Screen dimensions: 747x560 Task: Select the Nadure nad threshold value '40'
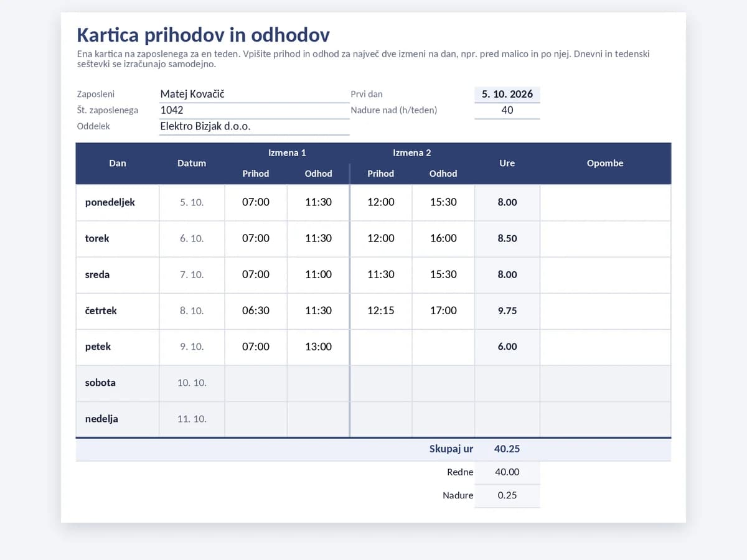tap(507, 111)
